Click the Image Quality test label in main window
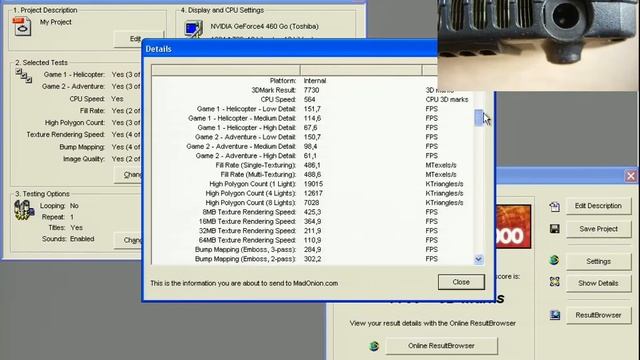 point(84,159)
